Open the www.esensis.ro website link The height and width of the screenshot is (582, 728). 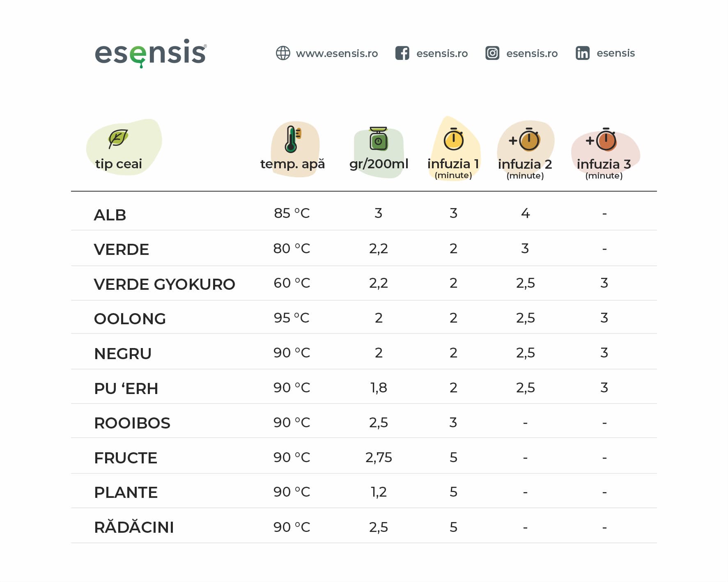337,53
